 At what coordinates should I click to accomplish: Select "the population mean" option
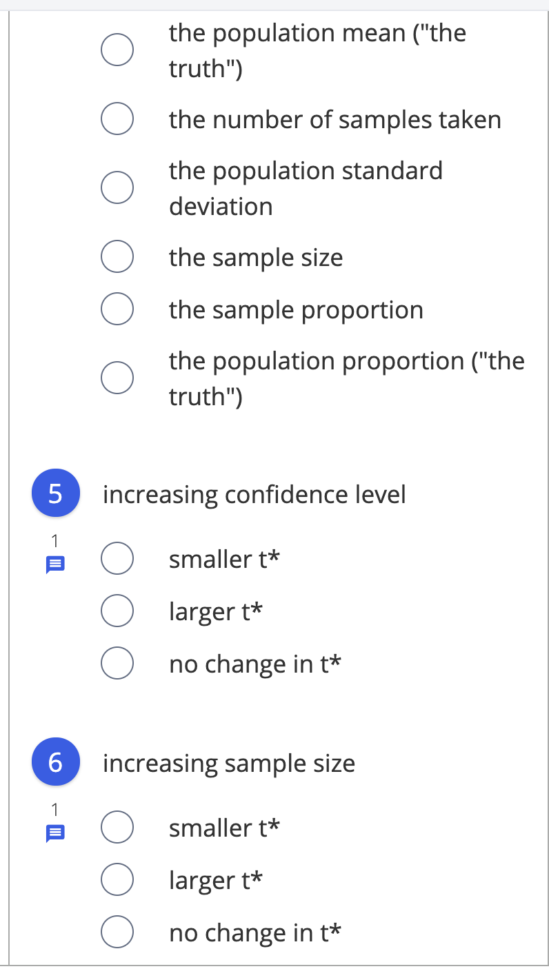tap(117, 49)
